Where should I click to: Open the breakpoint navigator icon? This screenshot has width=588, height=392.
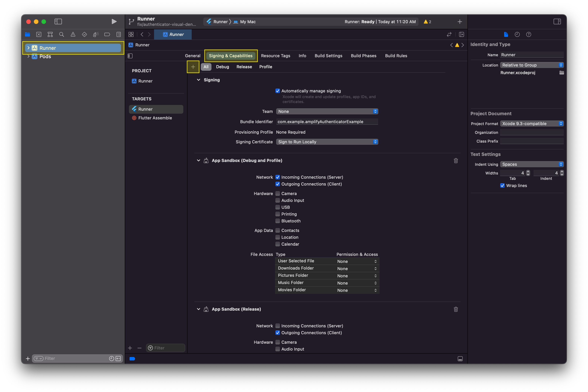107,34
